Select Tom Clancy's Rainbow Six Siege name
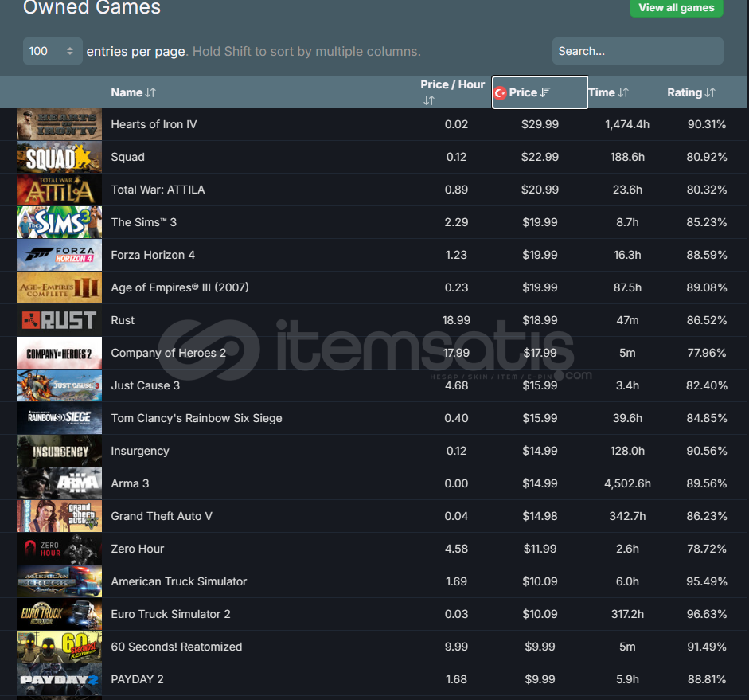This screenshot has width=749, height=700. 197,418
